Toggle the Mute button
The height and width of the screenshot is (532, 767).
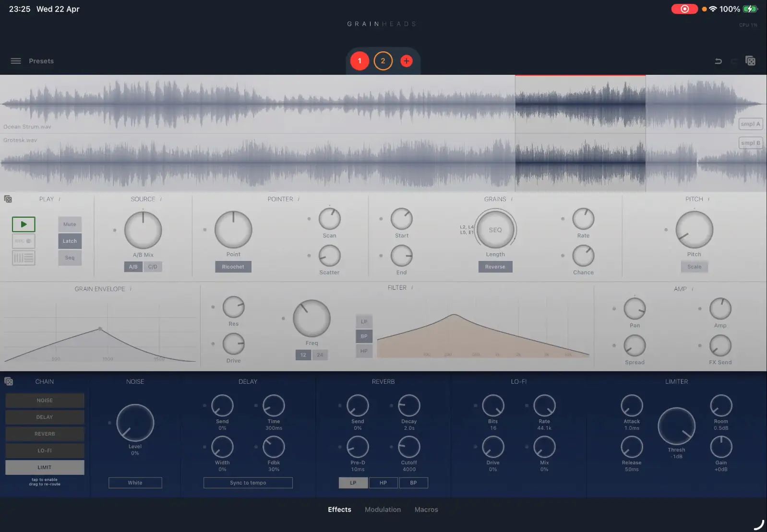click(x=70, y=224)
